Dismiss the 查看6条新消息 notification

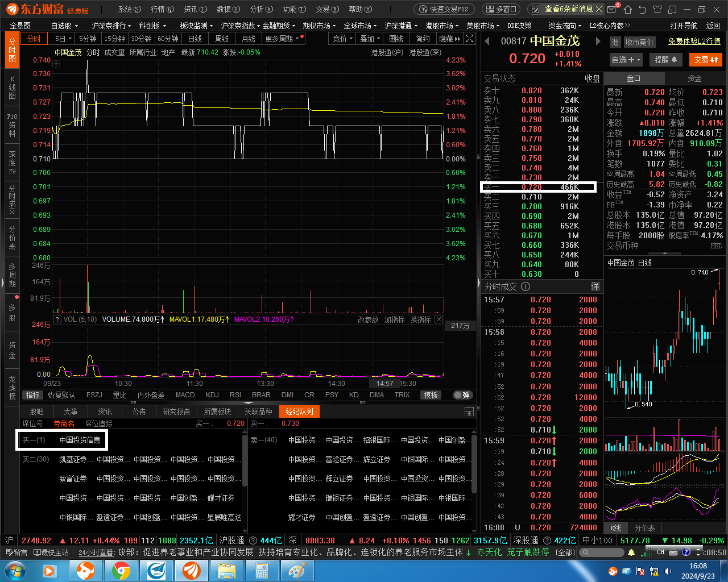(x=599, y=9)
